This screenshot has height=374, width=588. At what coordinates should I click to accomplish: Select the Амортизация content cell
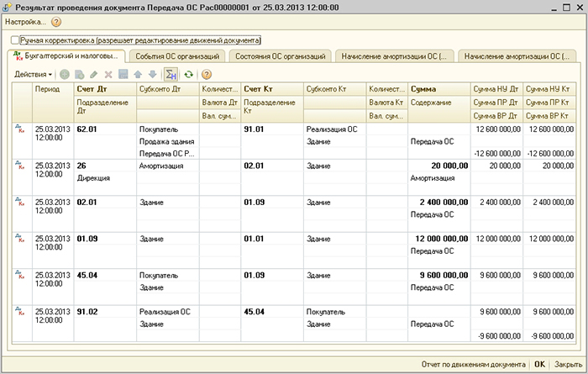[438, 178]
